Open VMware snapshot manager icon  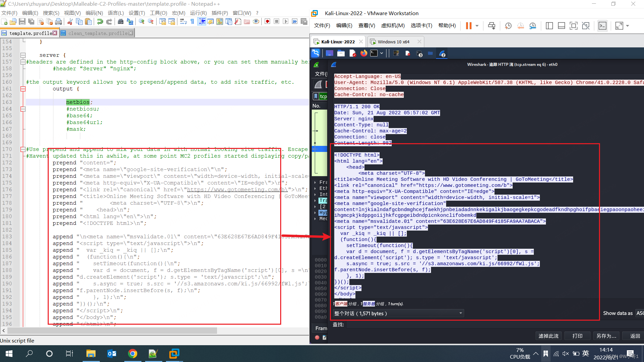coord(532,26)
